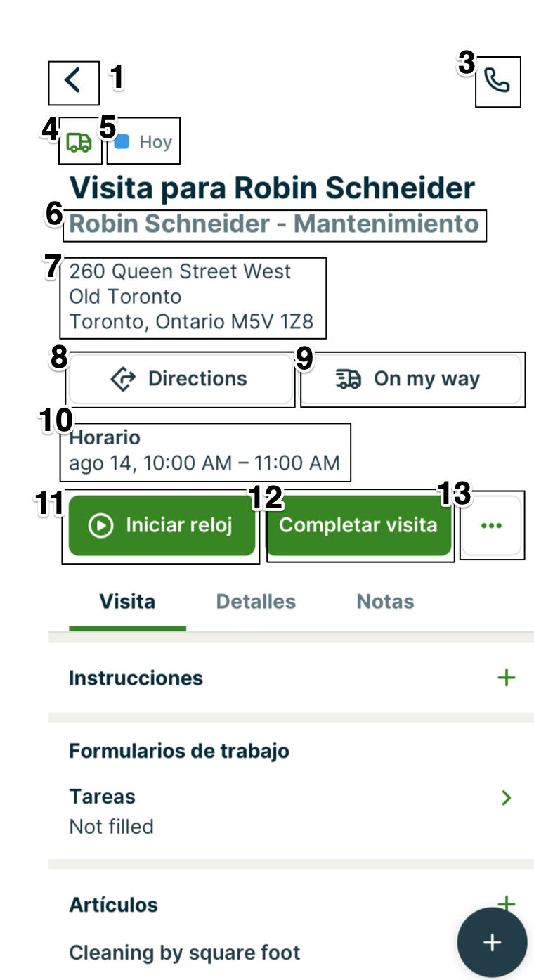534x980 pixels.
Task: Tap the green truck visit icon
Action: [79, 142]
